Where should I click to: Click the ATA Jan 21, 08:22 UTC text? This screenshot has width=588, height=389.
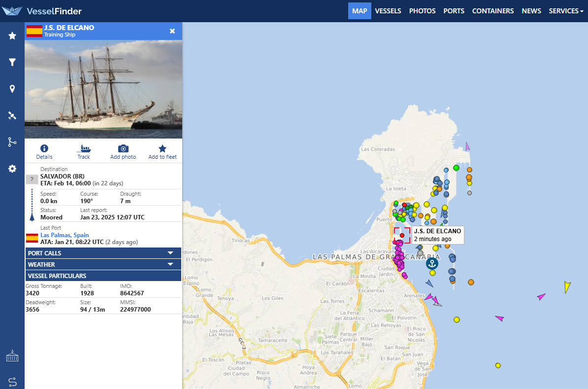[71, 242]
